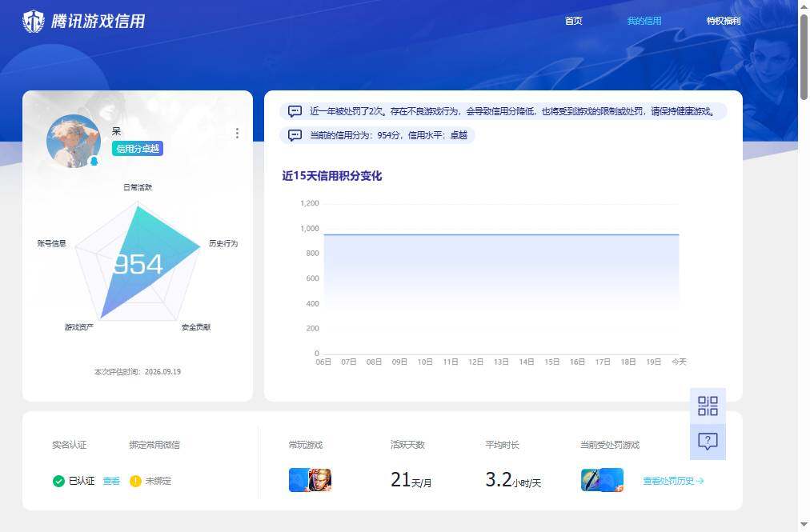This screenshot has height=532, width=810.
Task: Click the green verified checkmark icon
Action: (58, 481)
